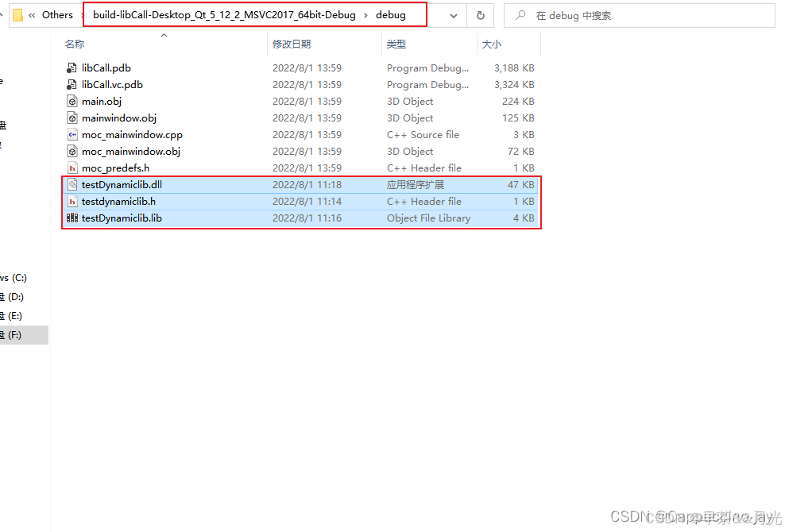The width and height of the screenshot is (785, 532).
Task: Click the 2022/8/1 11:14 date cell
Action: pyautogui.click(x=307, y=201)
